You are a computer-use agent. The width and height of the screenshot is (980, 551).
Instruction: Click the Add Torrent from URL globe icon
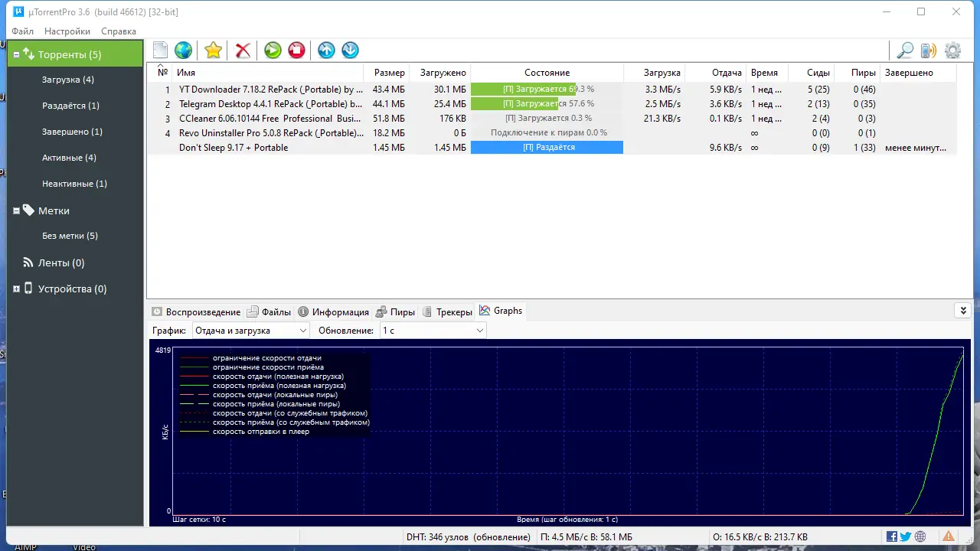[183, 51]
